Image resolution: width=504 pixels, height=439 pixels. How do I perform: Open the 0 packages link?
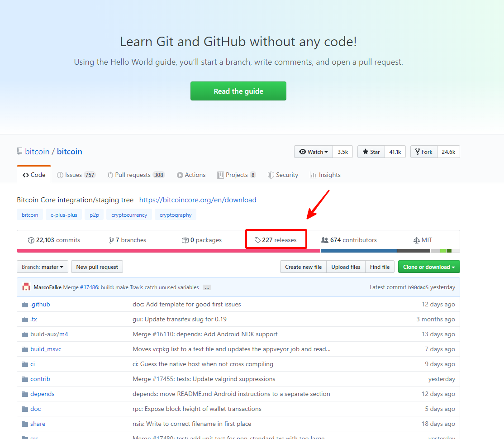[202, 240]
